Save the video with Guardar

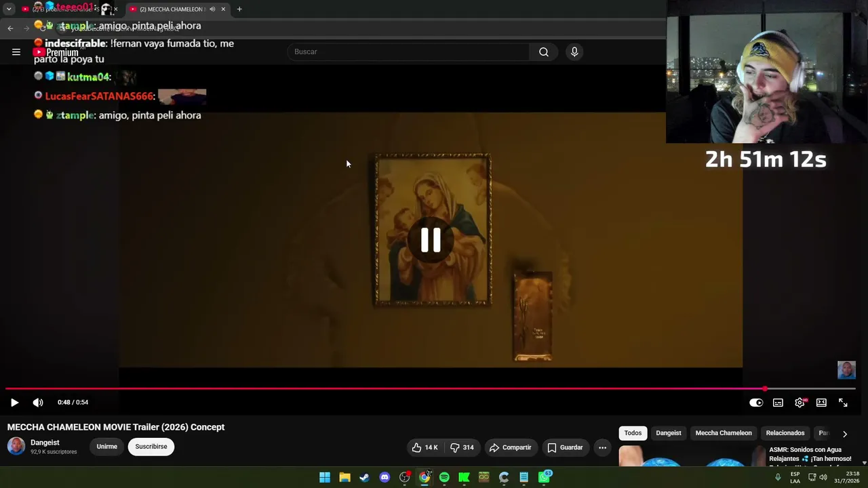[x=565, y=447]
